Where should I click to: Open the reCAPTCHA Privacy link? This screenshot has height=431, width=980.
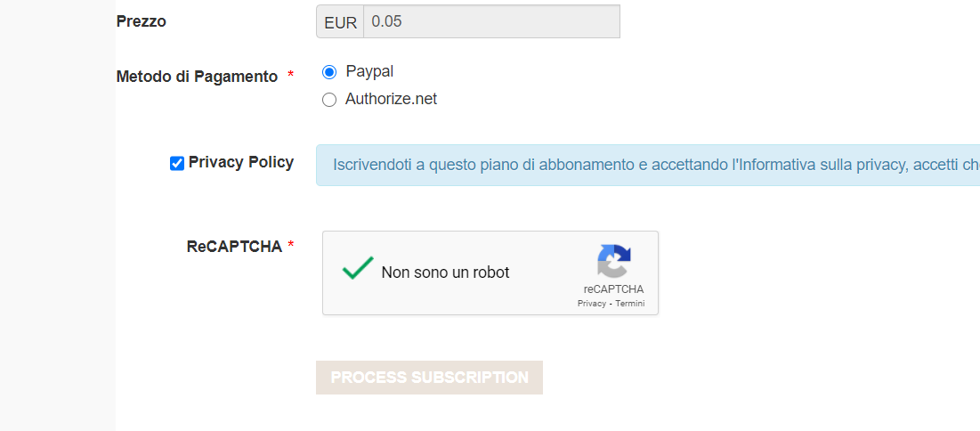tap(592, 304)
